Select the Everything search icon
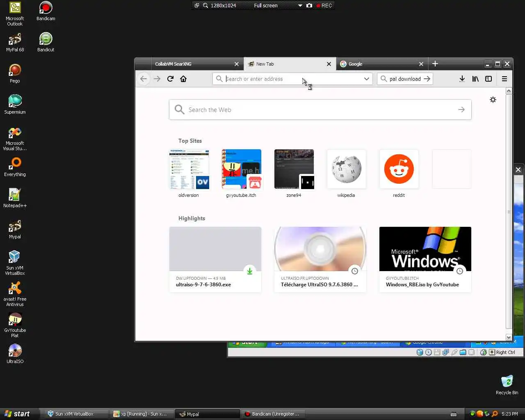 coord(15,167)
